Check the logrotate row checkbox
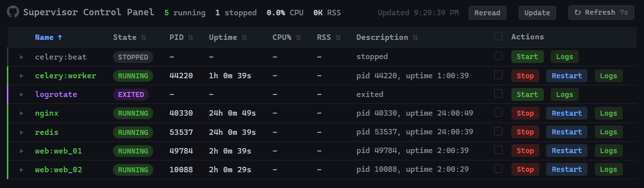The height and width of the screenshot is (188, 644). click(499, 94)
